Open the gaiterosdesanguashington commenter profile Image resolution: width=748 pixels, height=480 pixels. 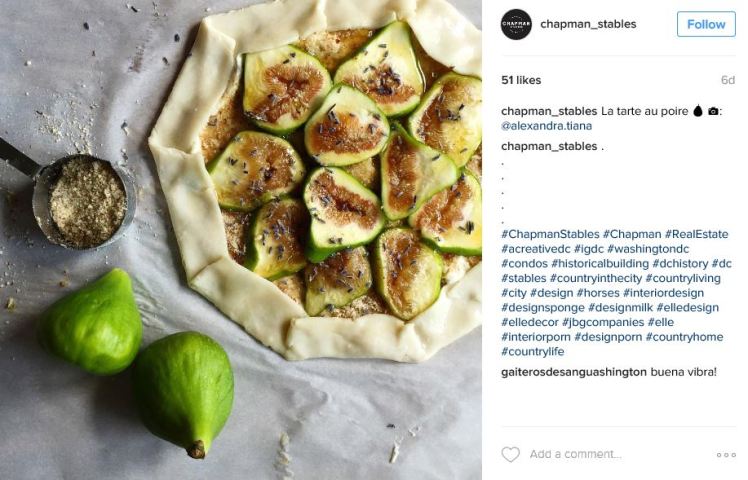[x=574, y=372]
